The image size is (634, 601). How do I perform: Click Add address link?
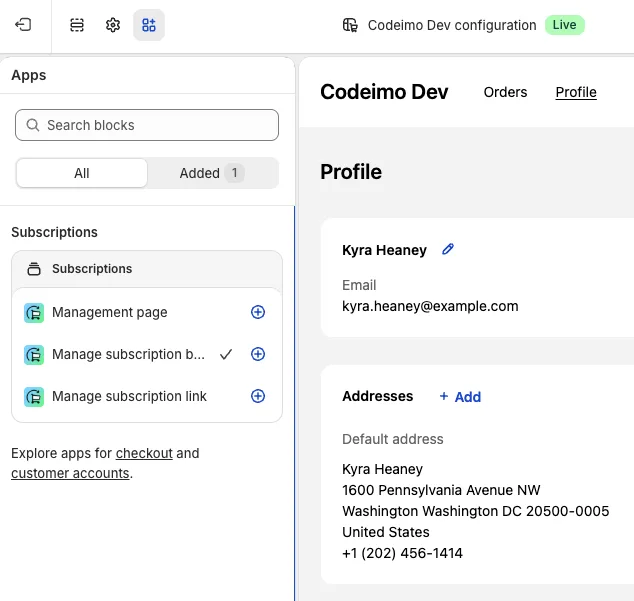468,397
